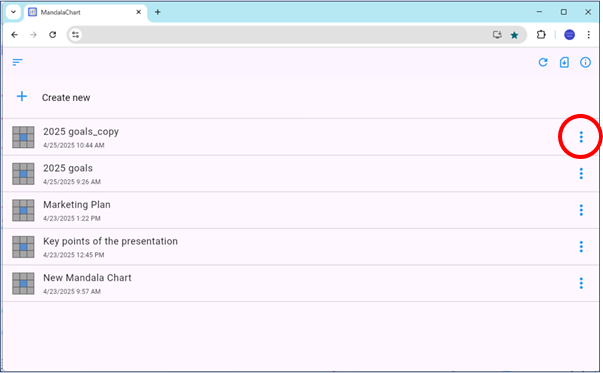Open the 2025 goals chart title
603x373 pixels.
point(68,168)
